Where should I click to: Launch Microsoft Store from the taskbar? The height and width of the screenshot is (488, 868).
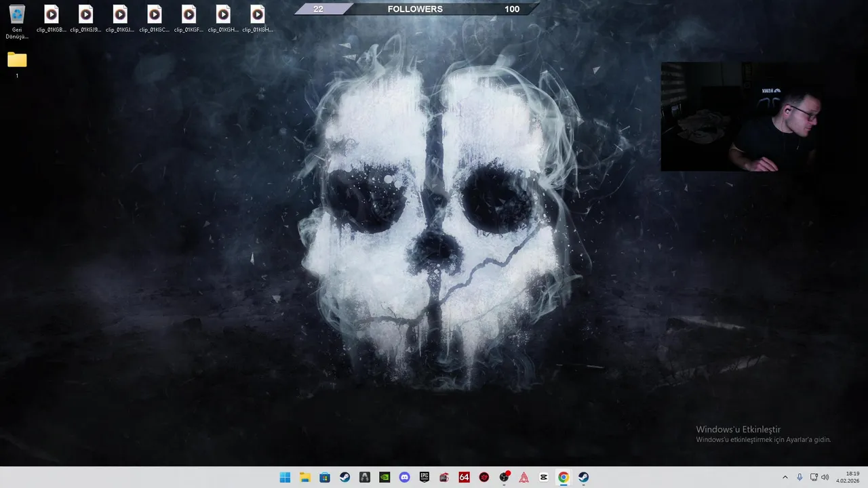click(x=325, y=477)
